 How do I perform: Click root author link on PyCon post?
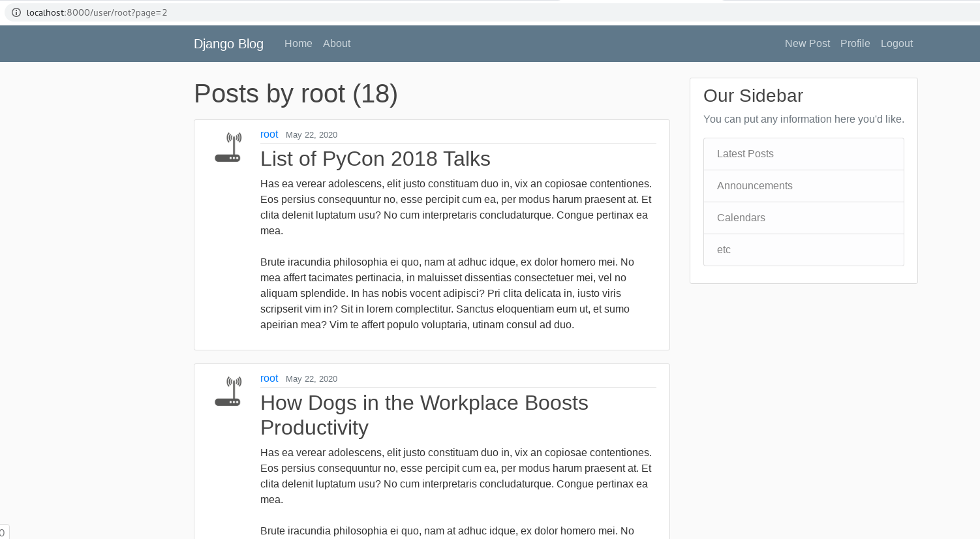(269, 134)
